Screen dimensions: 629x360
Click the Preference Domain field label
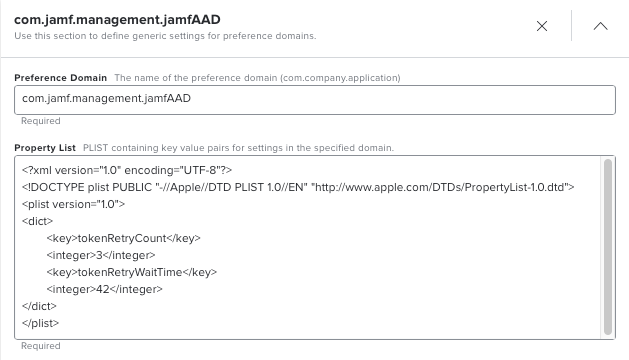coord(61,78)
